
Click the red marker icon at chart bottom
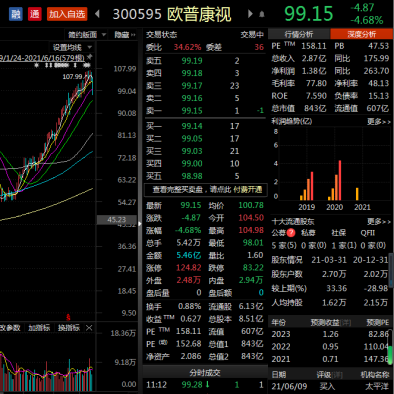click(68, 317)
